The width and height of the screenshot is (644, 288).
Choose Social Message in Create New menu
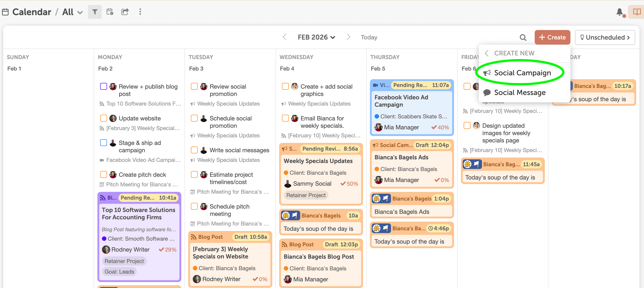[x=520, y=93]
